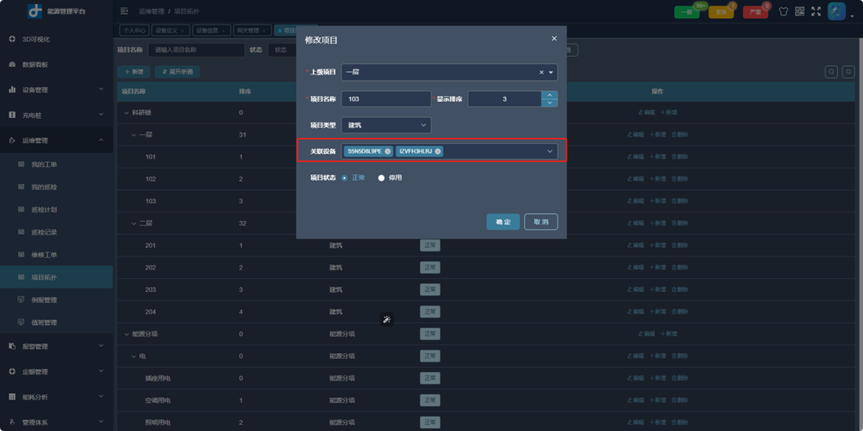863x431 pixels.
Task: Open 我的工单 in the sidebar
Action: coord(56,164)
